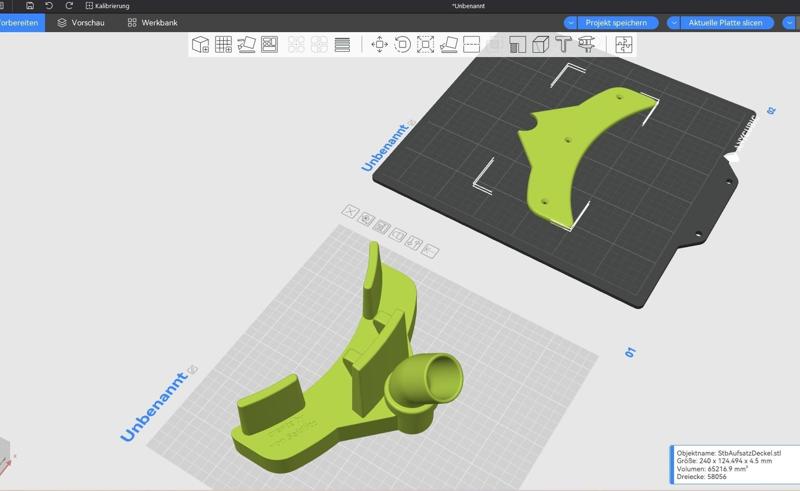Toggle the variable layer height tool
Screen dimensions: 800x491
[342, 45]
